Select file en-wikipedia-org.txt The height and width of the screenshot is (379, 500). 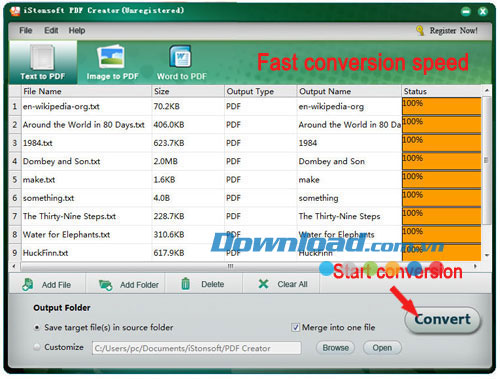coord(61,107)
